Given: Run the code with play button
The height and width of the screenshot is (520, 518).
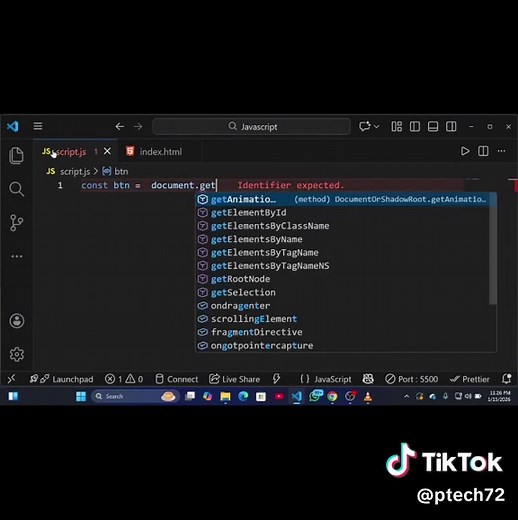Looking at the screenshot, I should (x=465, y=151).
